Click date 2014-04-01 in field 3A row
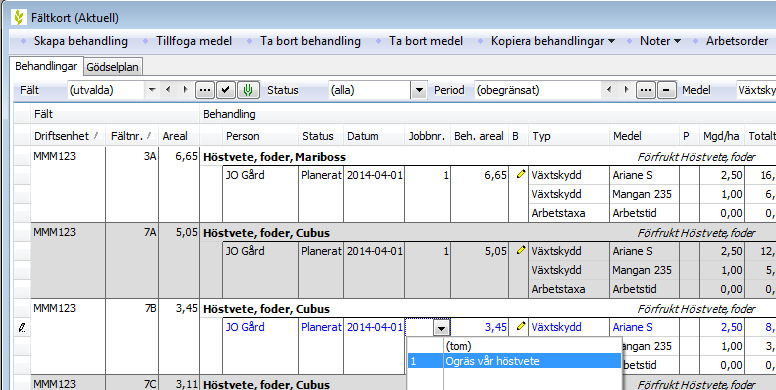 tap(375, 175)
